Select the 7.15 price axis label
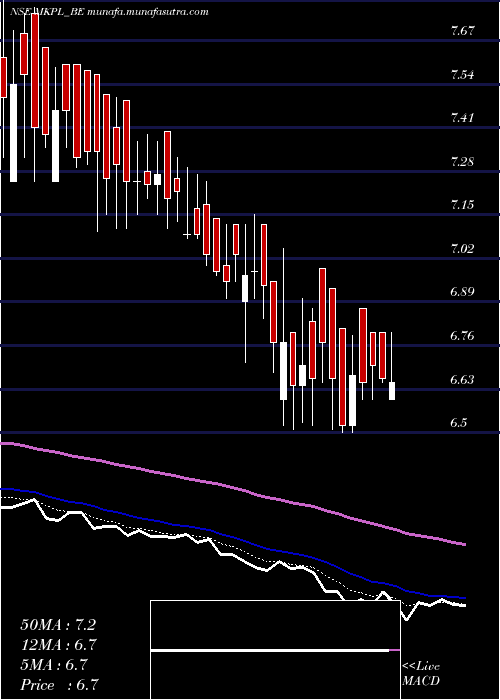This screenshot has width=500, height=700. tap(462, 205)
